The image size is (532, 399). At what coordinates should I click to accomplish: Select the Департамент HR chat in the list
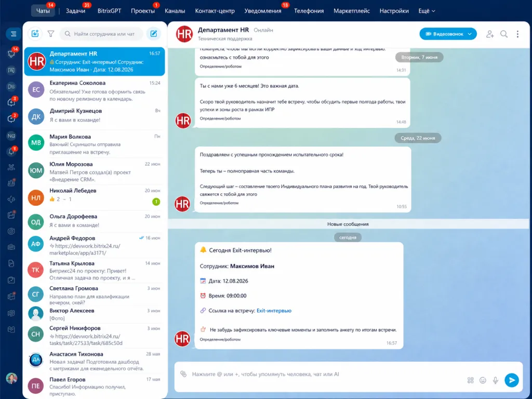pos(95,61)
